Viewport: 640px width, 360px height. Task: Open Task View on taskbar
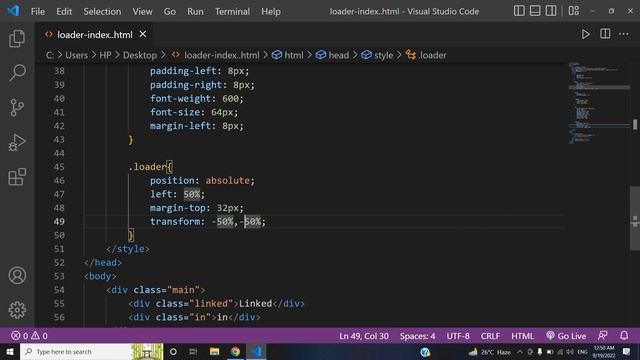193,351
